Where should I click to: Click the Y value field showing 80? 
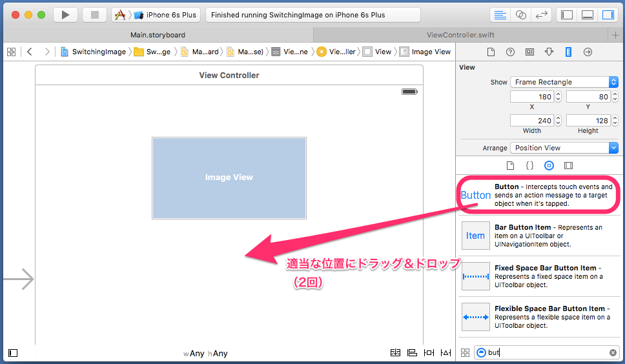click(x=588, y=97)
